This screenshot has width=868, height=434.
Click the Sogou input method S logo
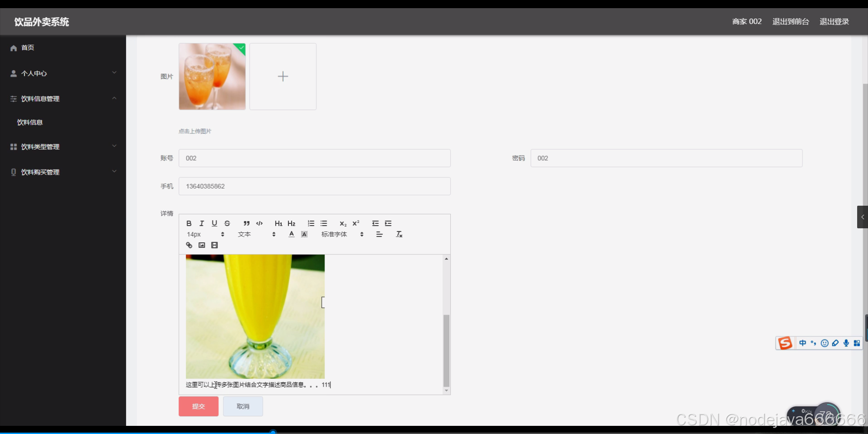785,343
